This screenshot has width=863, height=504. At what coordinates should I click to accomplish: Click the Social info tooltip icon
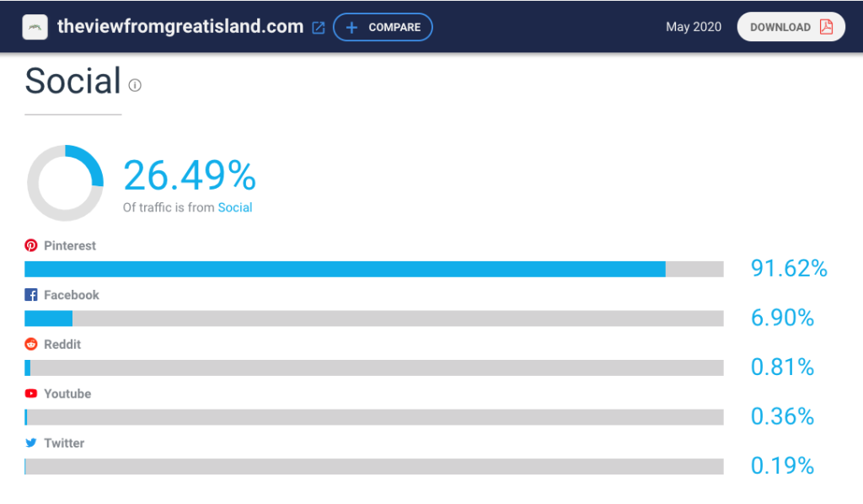(x=135, y=85)
